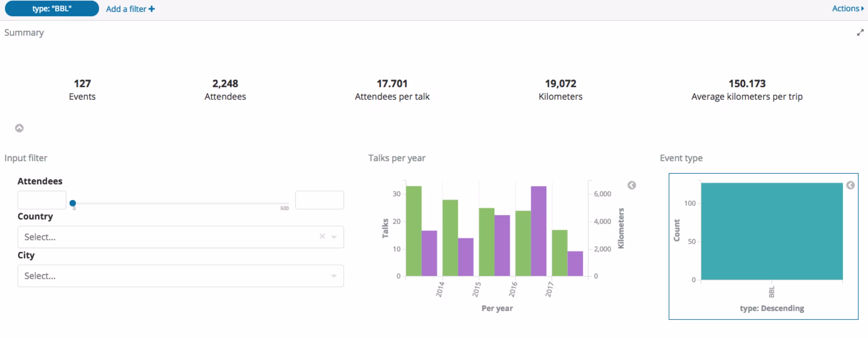Click the 127 Events metric
This screenshot has width=868, height=338.
[x=82, y=84]
